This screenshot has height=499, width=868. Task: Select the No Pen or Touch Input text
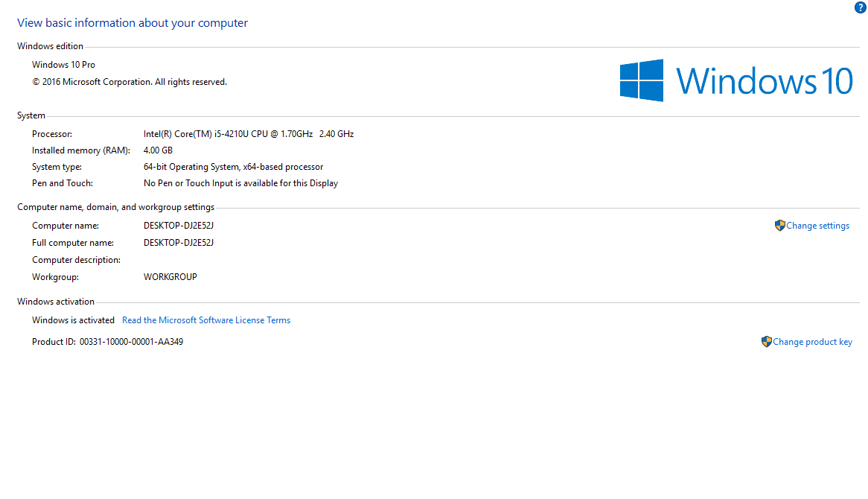240,183
